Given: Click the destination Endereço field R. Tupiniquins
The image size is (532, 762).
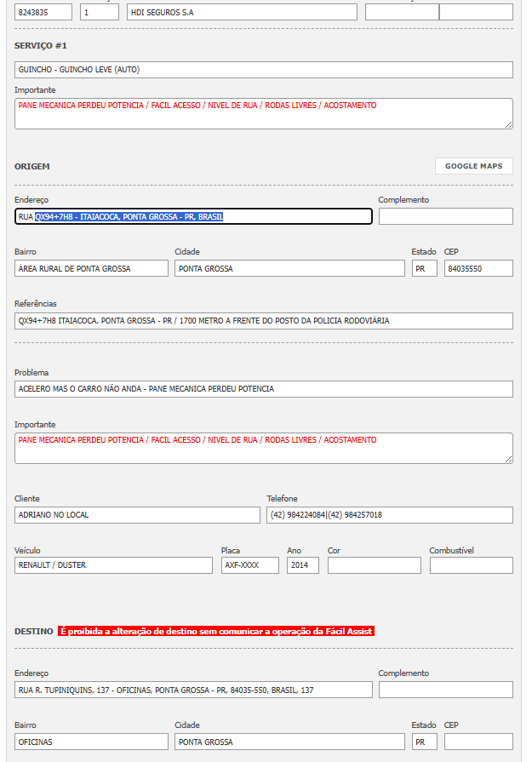Looking at the screenshot, I should point(193,690).
